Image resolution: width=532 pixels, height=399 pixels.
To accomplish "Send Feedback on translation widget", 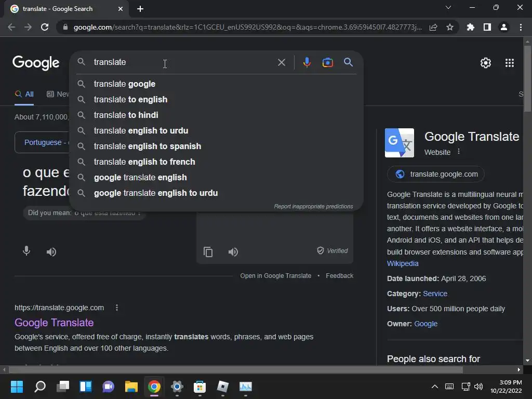I will 339,276.
